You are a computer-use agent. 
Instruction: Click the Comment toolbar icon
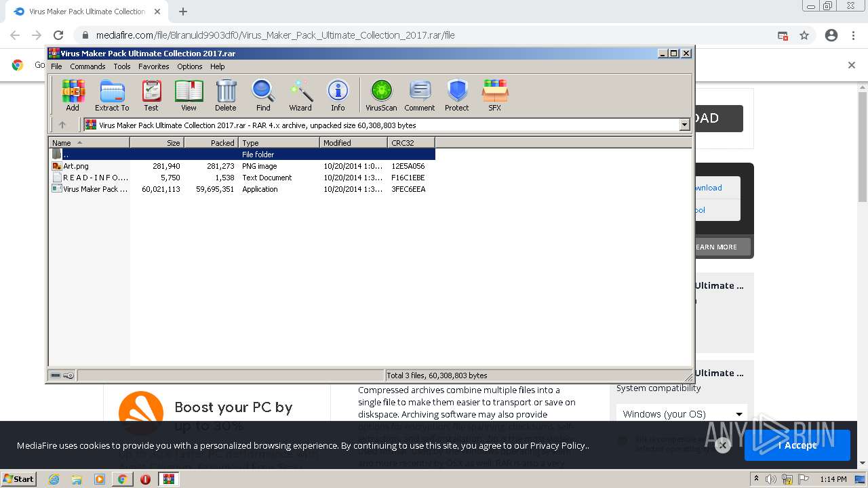click(x=420, y=95)
